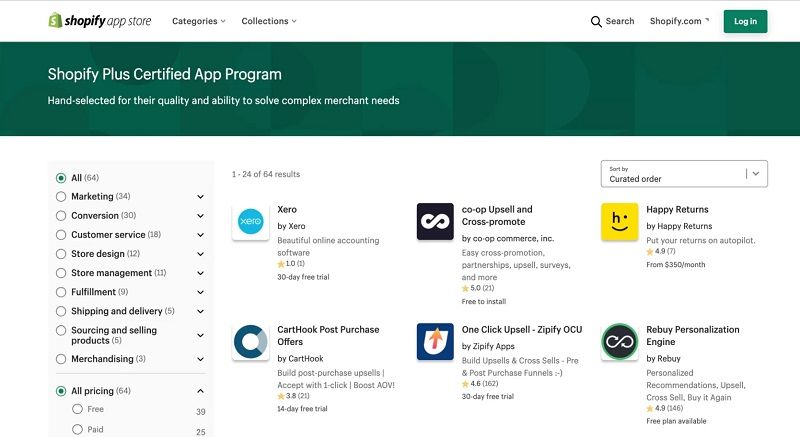The height and width of the screenshot is (437, 800).
Task: Click the '1 - 24 of 64 results' text
Action: (x=266, y=174)
